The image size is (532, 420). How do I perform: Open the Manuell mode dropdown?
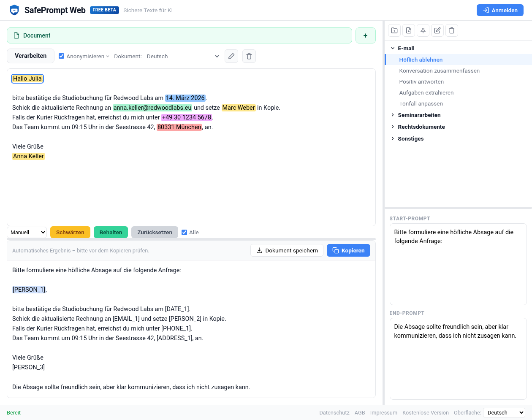click(x=27, y=232)
